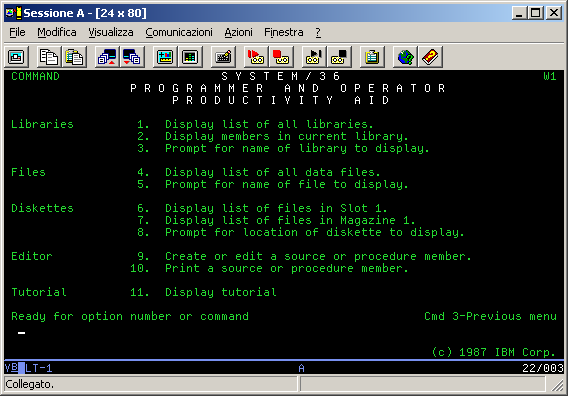Click the Receive File from Host icon
The height and width of the screenshot is (396, 568).
132,57
